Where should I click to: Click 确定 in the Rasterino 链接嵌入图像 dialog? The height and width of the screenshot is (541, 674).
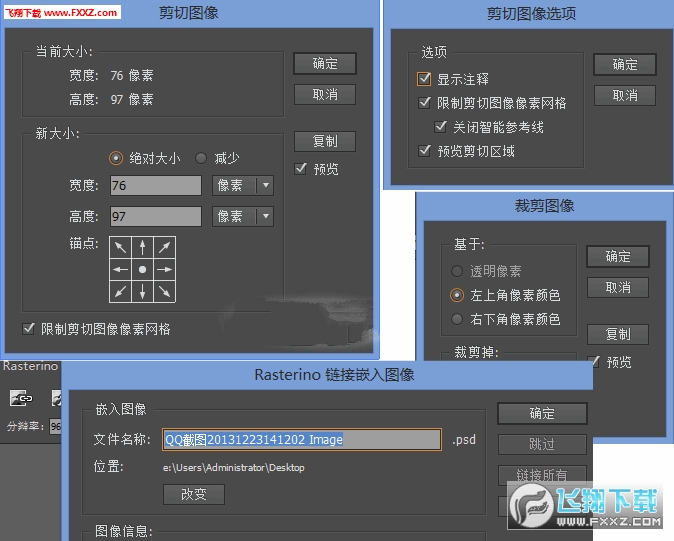pos(542,413)
